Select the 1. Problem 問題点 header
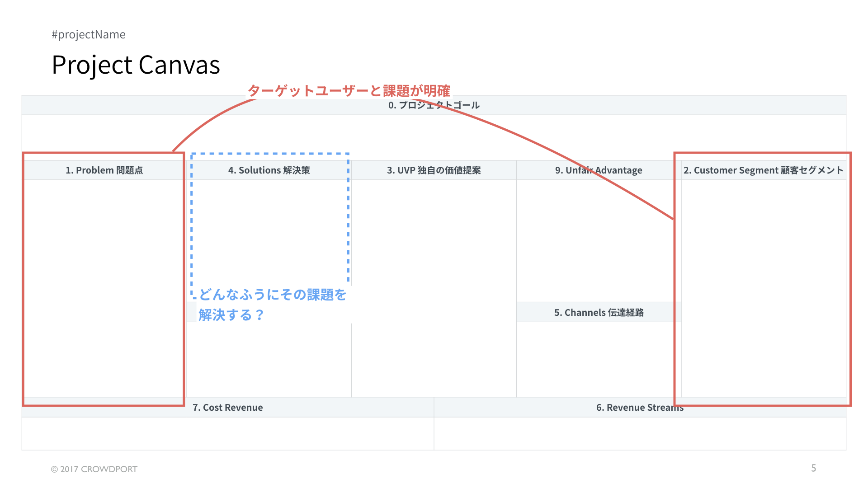 (104, 170)
